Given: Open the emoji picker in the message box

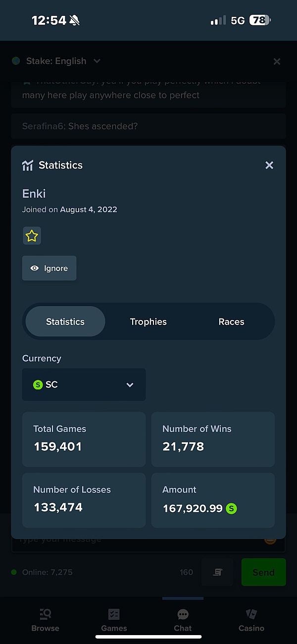Looking at the screenshot, I should pyautogui.click(x=270, y=539).
